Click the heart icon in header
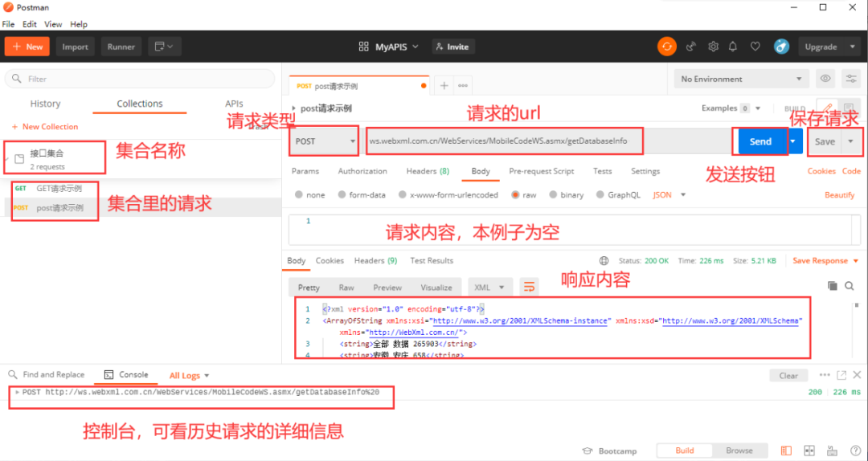The height and width of the screenshot is (461, 868). 755,47
